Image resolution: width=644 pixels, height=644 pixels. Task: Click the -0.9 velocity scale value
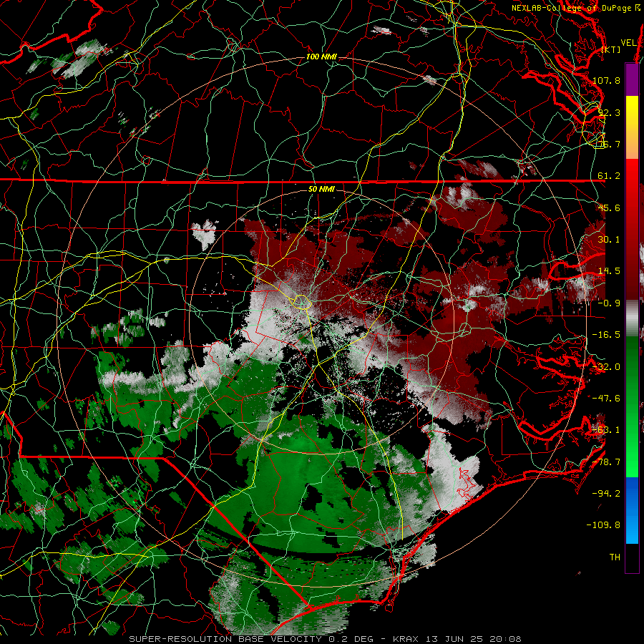609,303
